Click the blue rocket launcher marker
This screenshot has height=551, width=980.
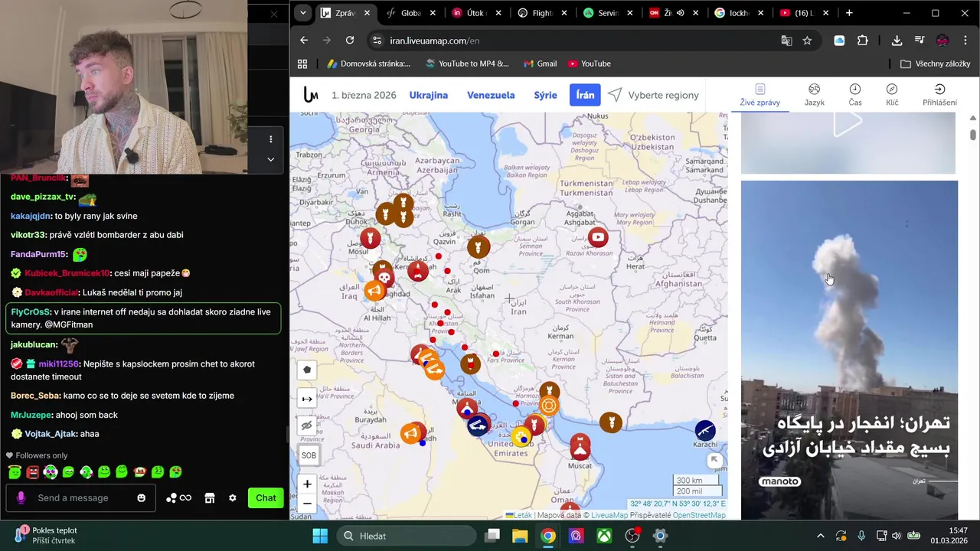[479, 425]
